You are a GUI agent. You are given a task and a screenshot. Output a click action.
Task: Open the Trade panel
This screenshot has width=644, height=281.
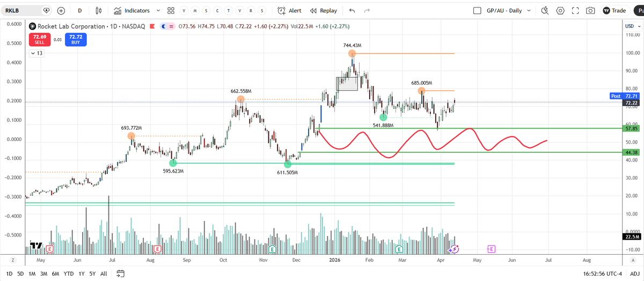point(614,10)
